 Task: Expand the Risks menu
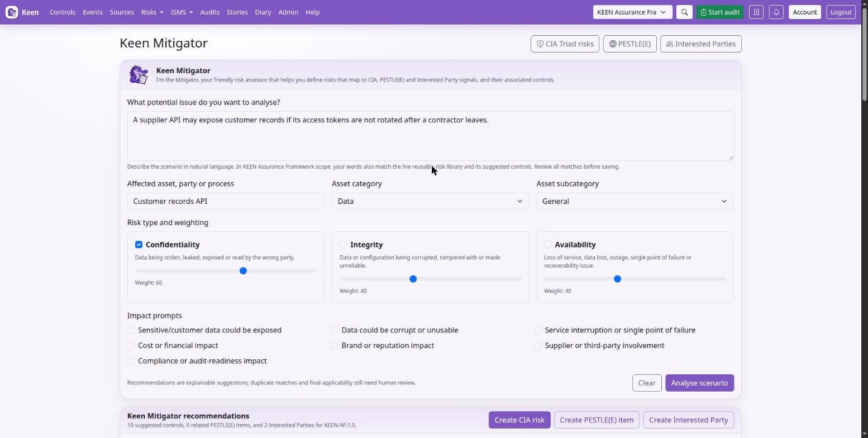click(152, 12)
